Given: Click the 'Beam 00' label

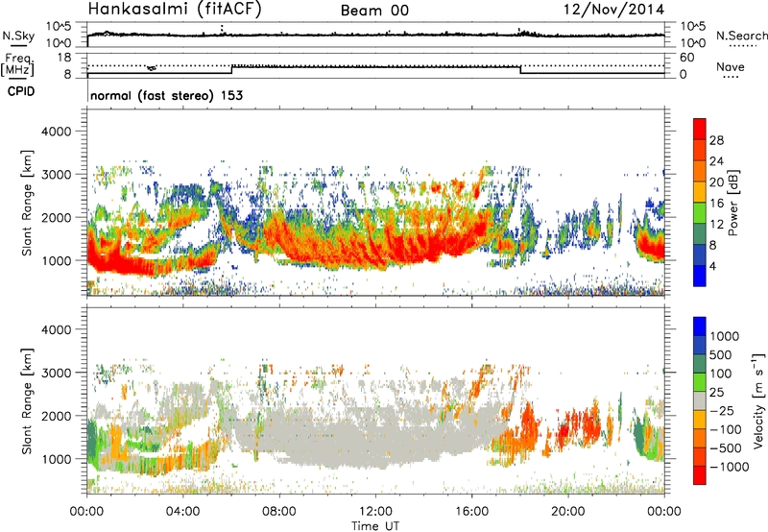Looking at the screenshot, I should click(x=374, y=11).
